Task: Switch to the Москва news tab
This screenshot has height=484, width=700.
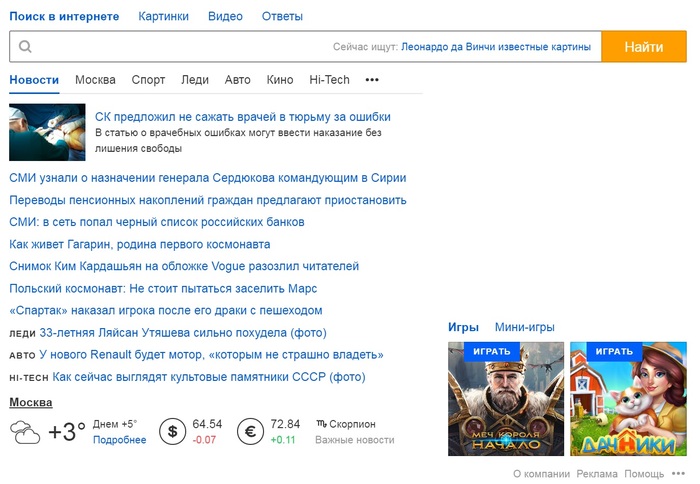Action: tap(95, 80)
